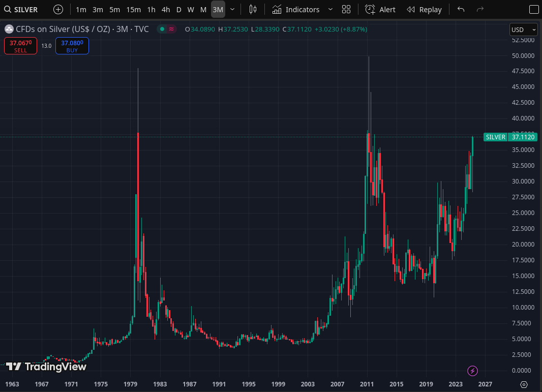Open chart settings gear icon
This screenshot has width=542, height=392.
pos(524,385)
